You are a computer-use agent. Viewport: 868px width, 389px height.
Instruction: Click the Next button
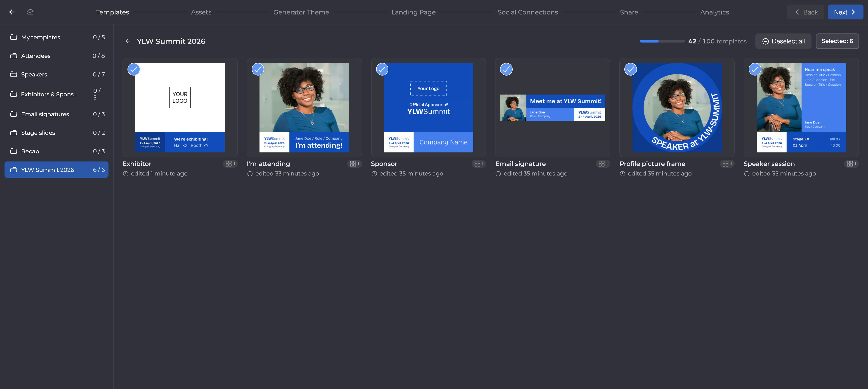(x=845, y=12)
